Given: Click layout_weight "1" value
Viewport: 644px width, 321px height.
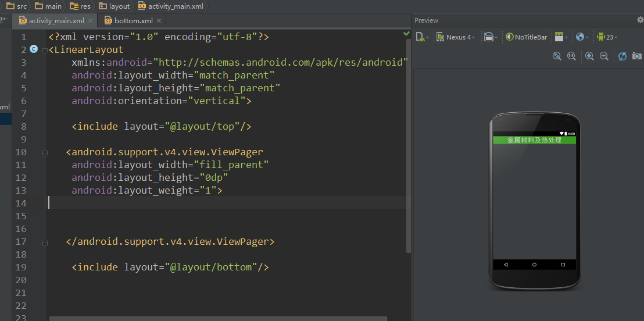Looking at the screenshot, I should [x=208, y=190].
